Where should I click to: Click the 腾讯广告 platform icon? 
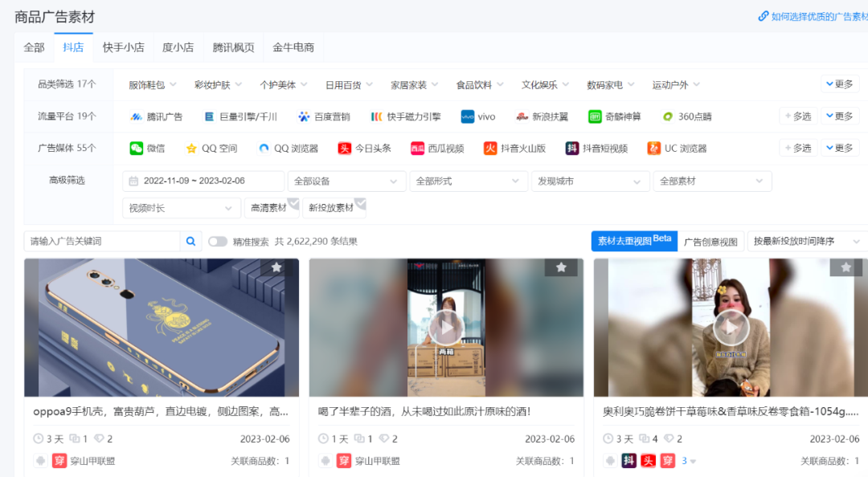pos(136,116)
